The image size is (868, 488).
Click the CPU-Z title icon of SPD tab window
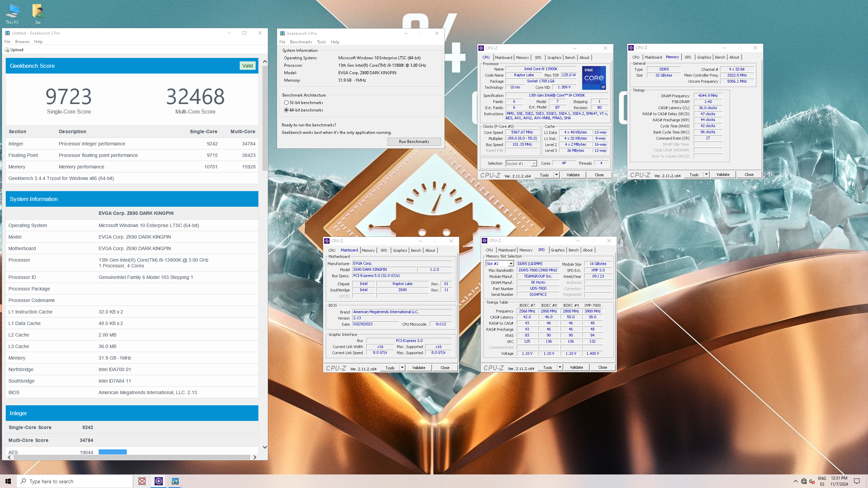click(485, 241)
